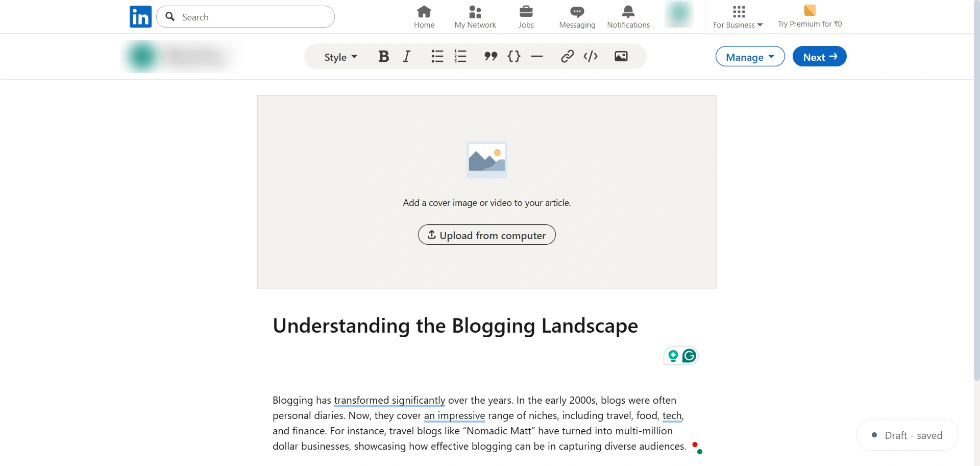Apply blockquote formatting
The image size is (980, 466).
(491, 56)
